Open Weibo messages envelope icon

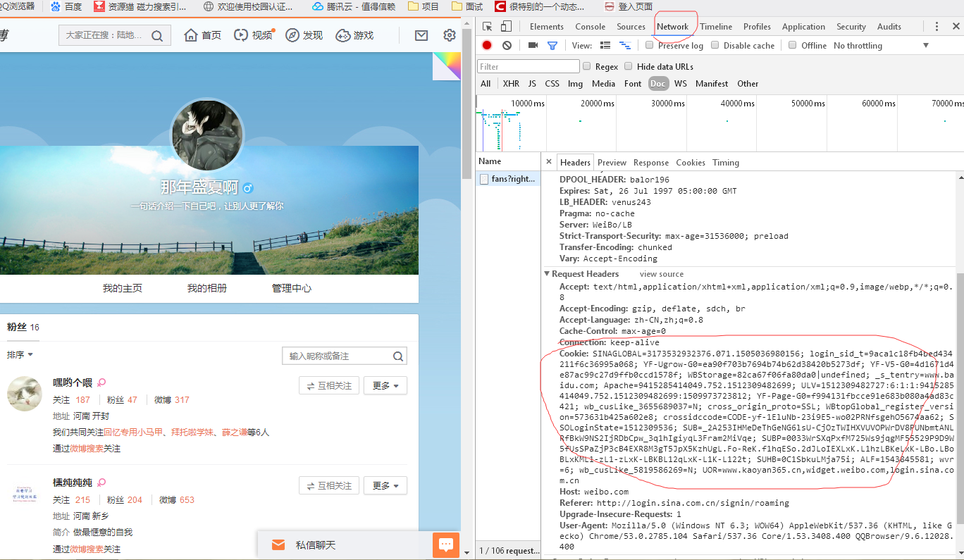[x=421, y=35]
